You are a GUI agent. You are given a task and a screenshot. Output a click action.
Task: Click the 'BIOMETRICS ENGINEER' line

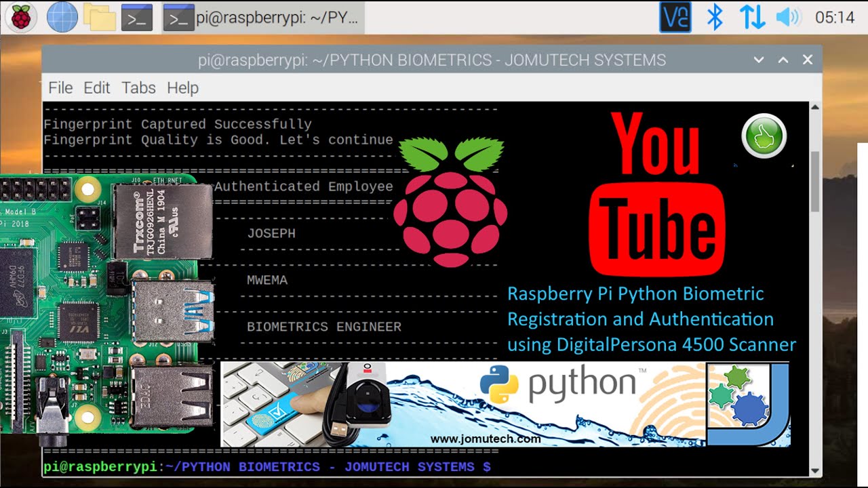[324, 327]
